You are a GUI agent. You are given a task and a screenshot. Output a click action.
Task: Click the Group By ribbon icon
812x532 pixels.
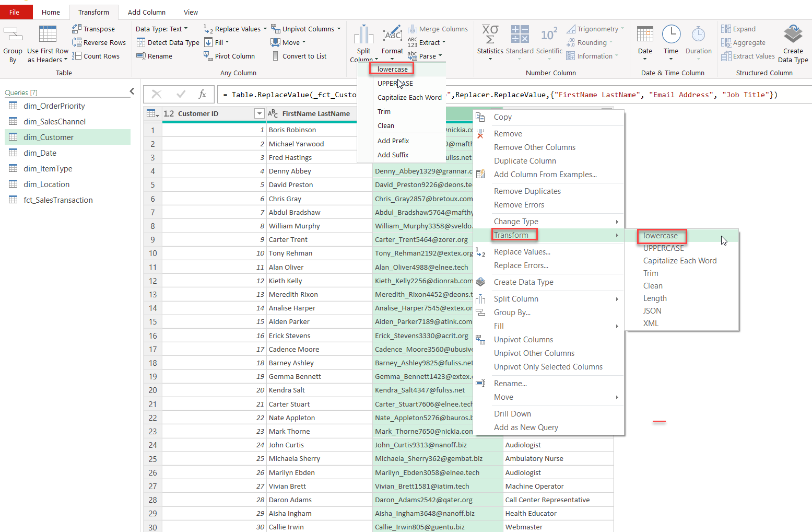(x=13, y=34)
